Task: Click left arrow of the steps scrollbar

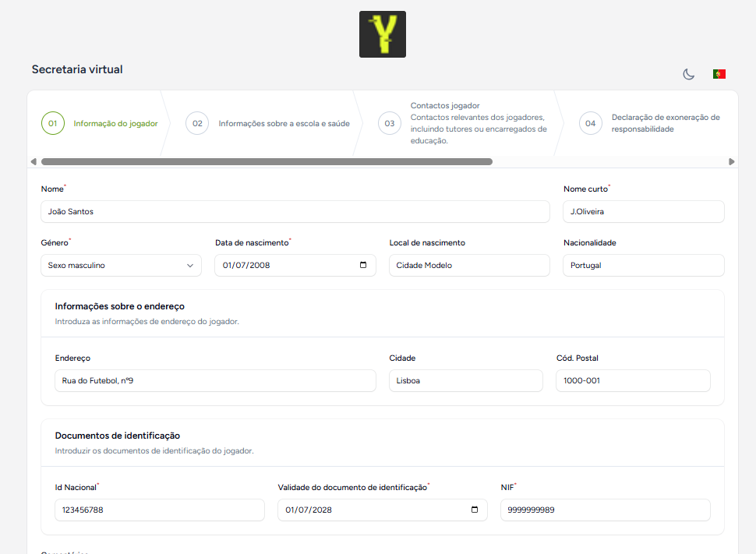Action: click(34, 161)
